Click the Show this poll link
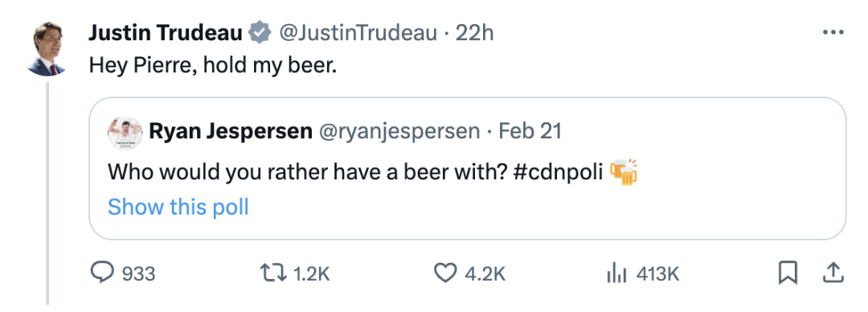Screen dimensions: 868x312 tap(178, 207)
